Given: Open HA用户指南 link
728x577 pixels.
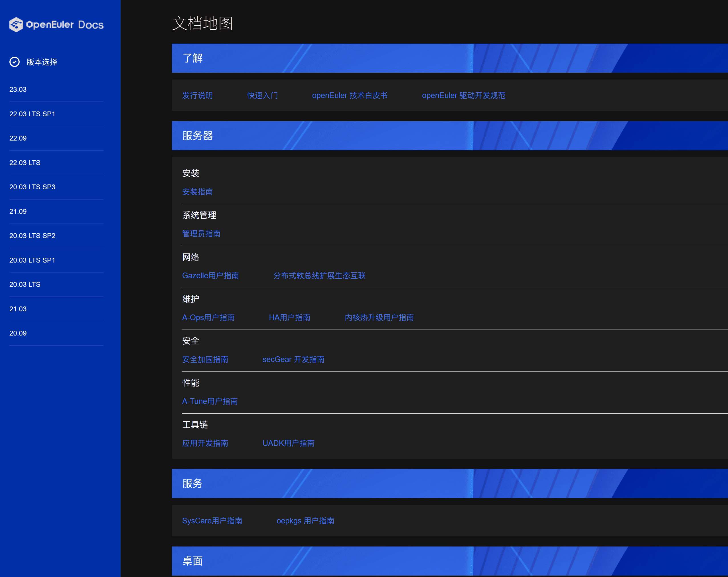Looking at the screenshot, I should coord(289,317).
